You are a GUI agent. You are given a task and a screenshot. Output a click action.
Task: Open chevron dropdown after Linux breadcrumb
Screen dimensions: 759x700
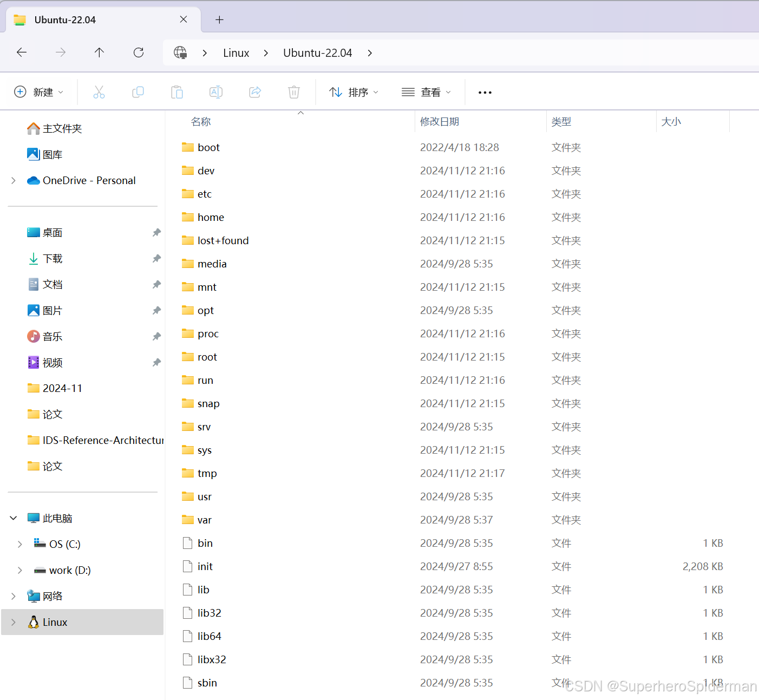[x=266, y=53]
